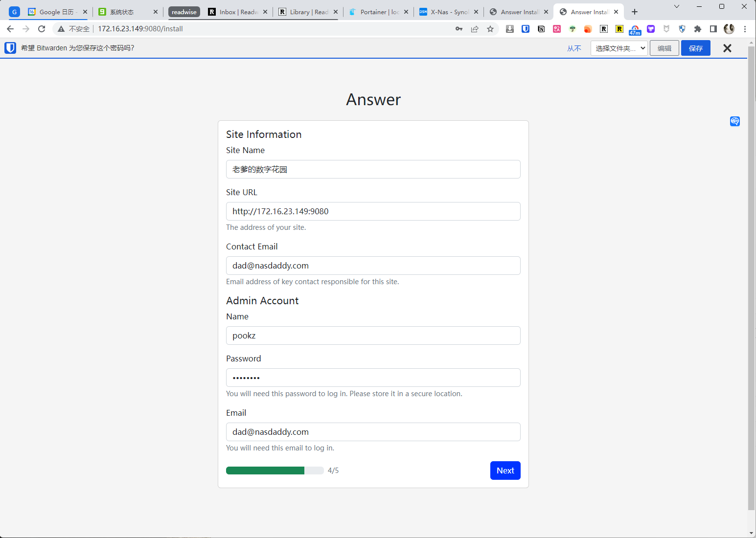
Task: Open saved password key icon
Action: (x=459, y=29)
